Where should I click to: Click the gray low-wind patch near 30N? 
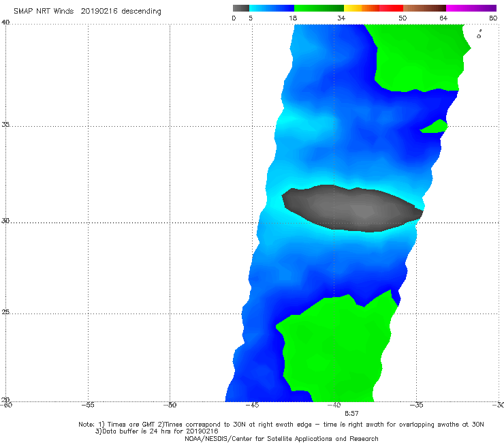pyautogui.click(x=352, y=209)
